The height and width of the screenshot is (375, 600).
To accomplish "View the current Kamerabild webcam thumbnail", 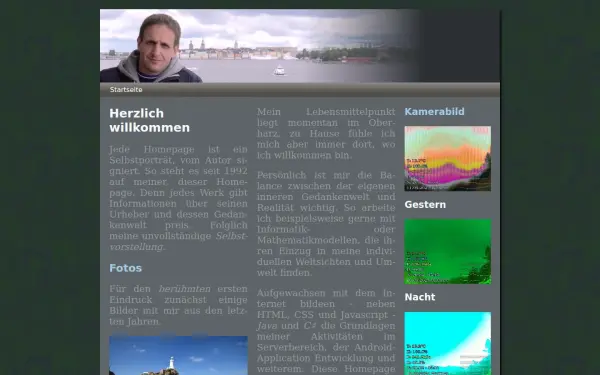I will [x=448, y=158].
